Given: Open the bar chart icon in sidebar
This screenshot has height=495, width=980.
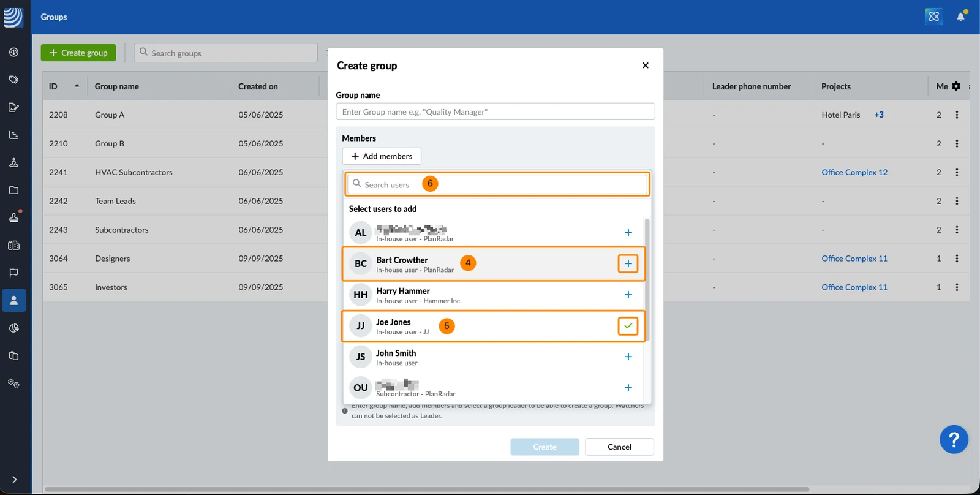Looking at the screenshot, I should pos(13,135).
